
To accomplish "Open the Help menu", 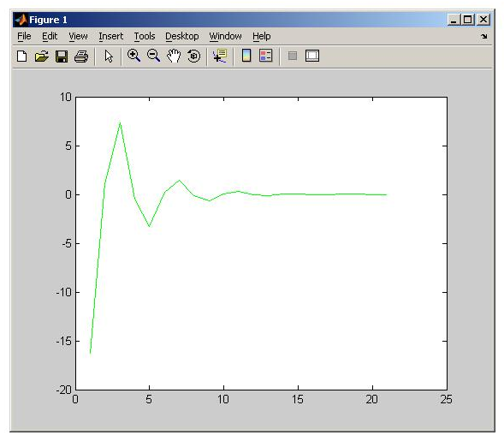I will pyautogui.click(x=262, y=36).
